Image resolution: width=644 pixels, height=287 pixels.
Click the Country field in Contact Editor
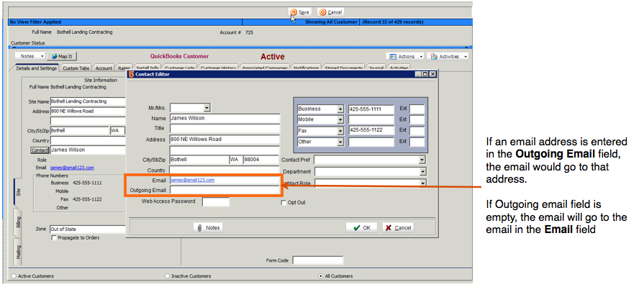click(225, 170)
